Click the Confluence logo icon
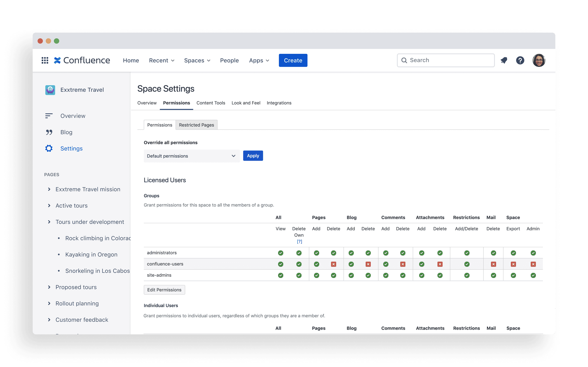The image size is (588, 367). (58, 60)
